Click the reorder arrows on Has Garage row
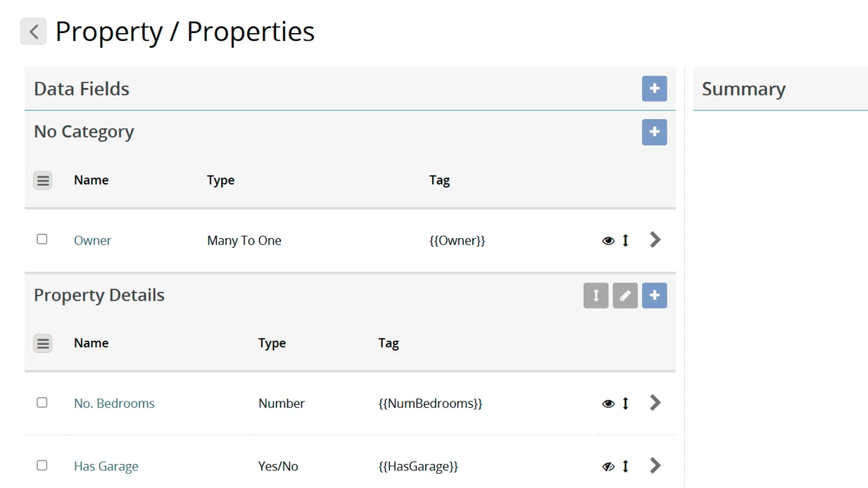The height and width of the screenshot is (488, 868). [625, 466]
